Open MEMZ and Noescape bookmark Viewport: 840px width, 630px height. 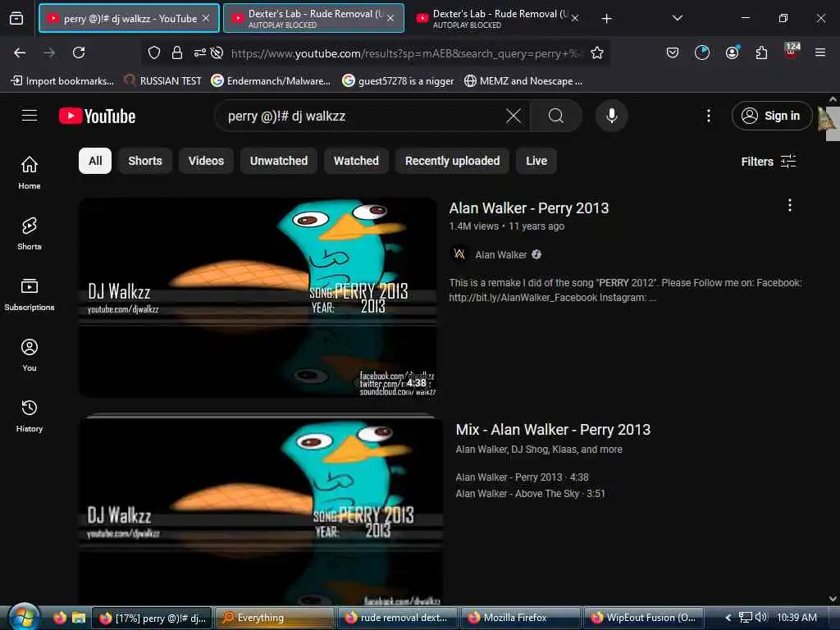(x=523, y=81)
